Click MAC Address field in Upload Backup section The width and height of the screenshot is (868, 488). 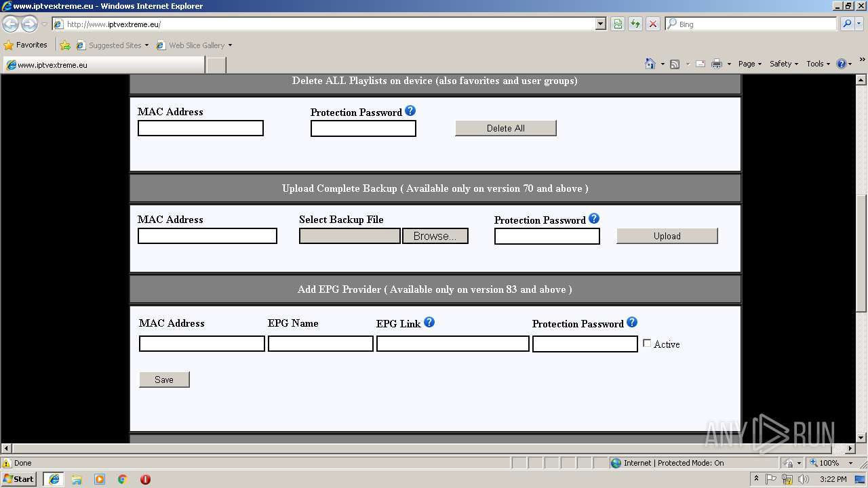coord(208,236)
